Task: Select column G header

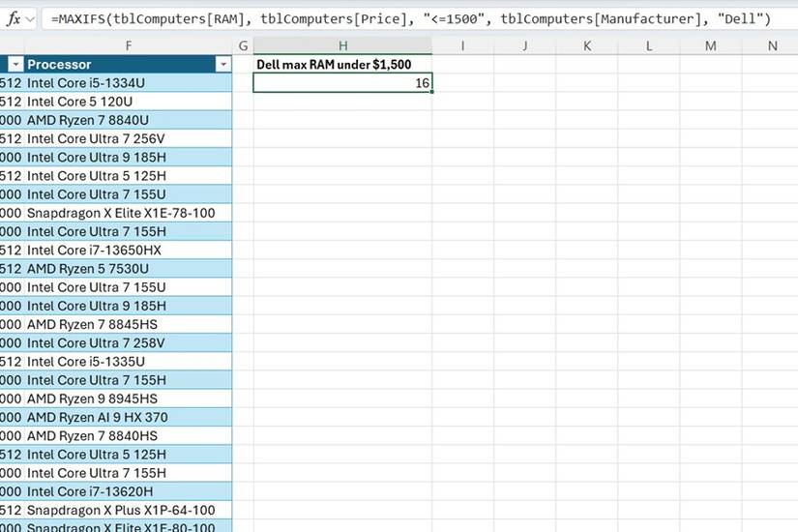Action: point(243,45)
